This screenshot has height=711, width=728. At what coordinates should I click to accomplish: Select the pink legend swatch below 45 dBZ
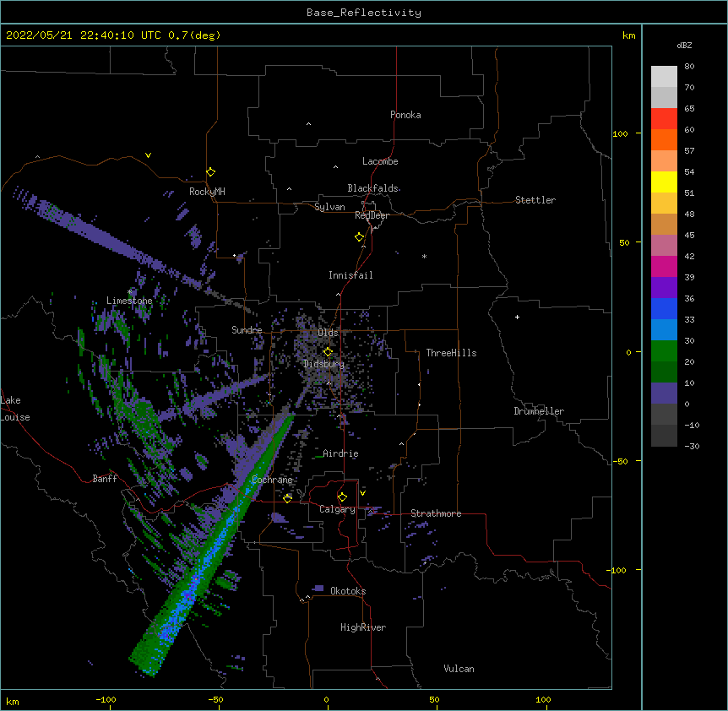pyautogui.click(x=664, y=246)
